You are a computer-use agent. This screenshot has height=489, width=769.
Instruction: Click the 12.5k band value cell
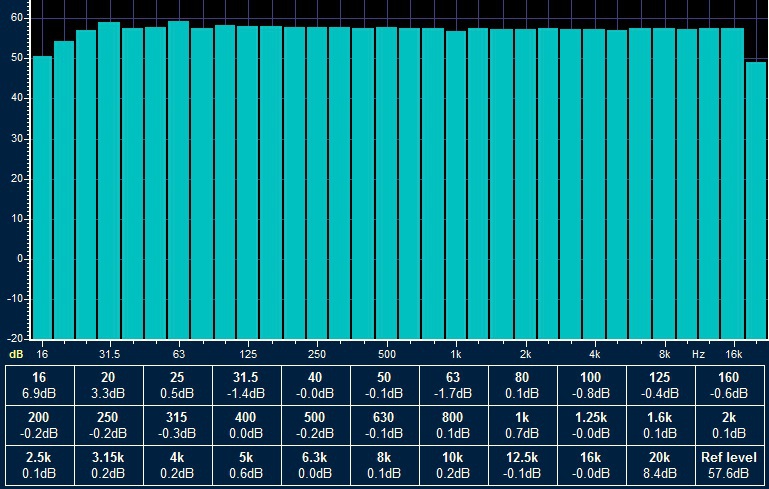pyautogui.click(x=522, y=463)
